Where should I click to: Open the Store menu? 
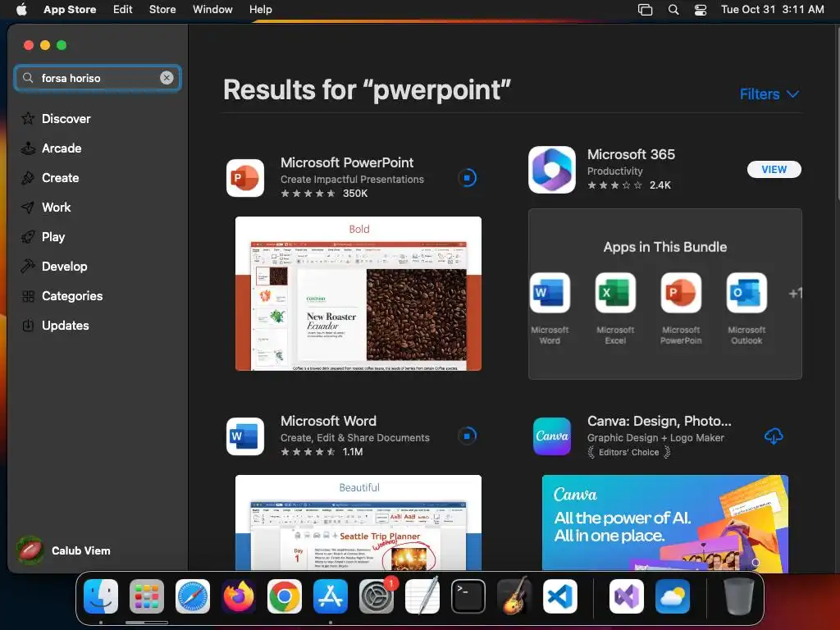[x=162, y=9]
